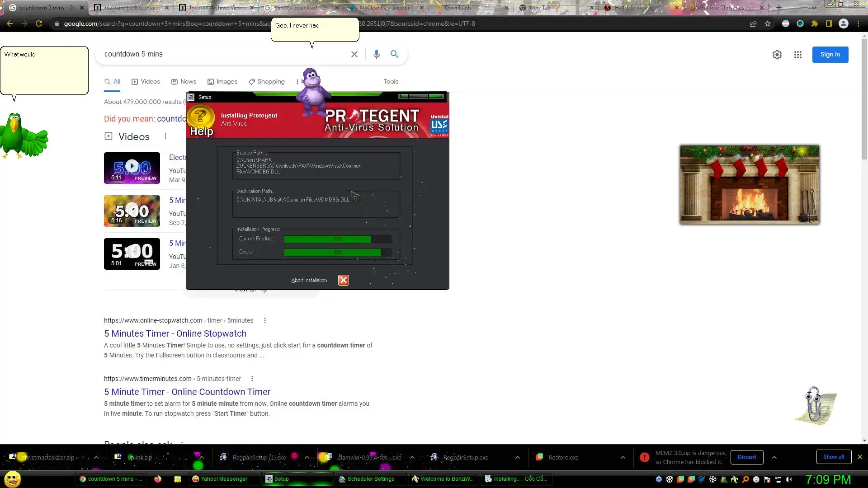Open the Chrome extensions puzzle icon
The width and height of the screenshot is (868, 488).
coord(814,24)
